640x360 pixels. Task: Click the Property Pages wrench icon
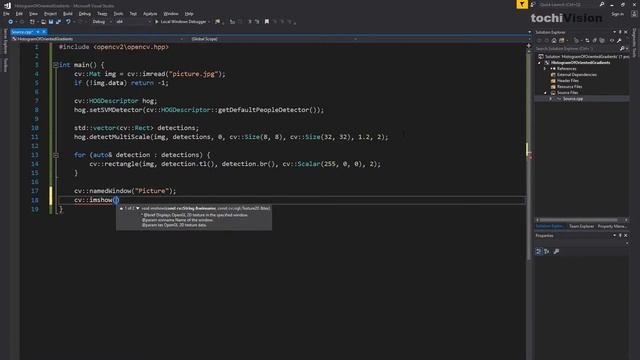(x=556, y=251)
